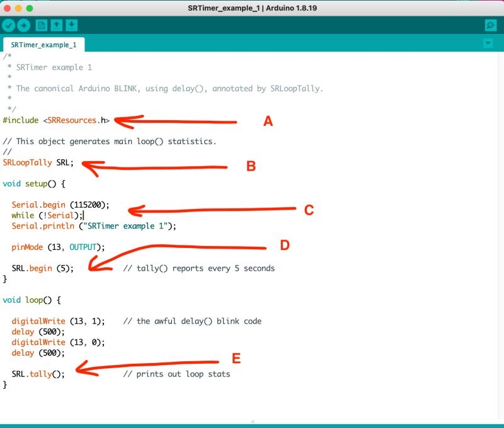Click the 'SRL.tally();' statement
This screenshot has width=504, height=428.
[x=38, y=374]
